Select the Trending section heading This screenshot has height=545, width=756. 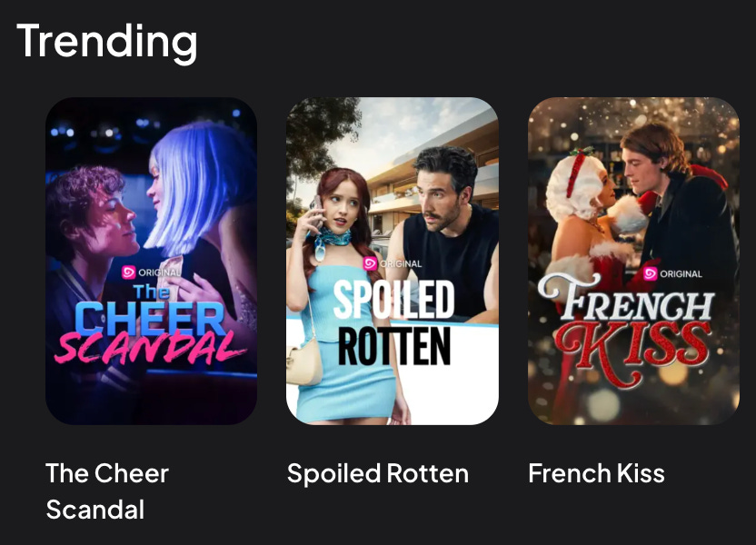[x=106, y=43]
